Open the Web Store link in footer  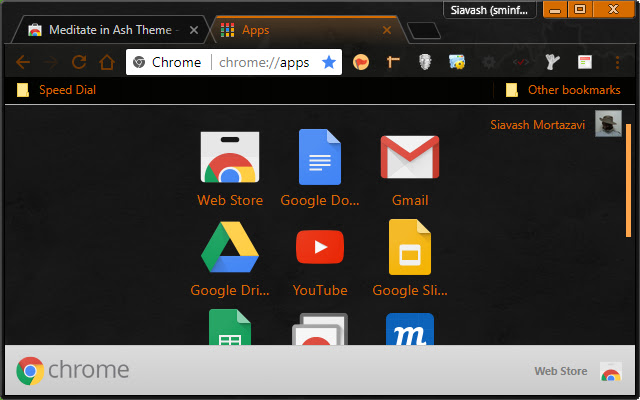coord(561,371)
